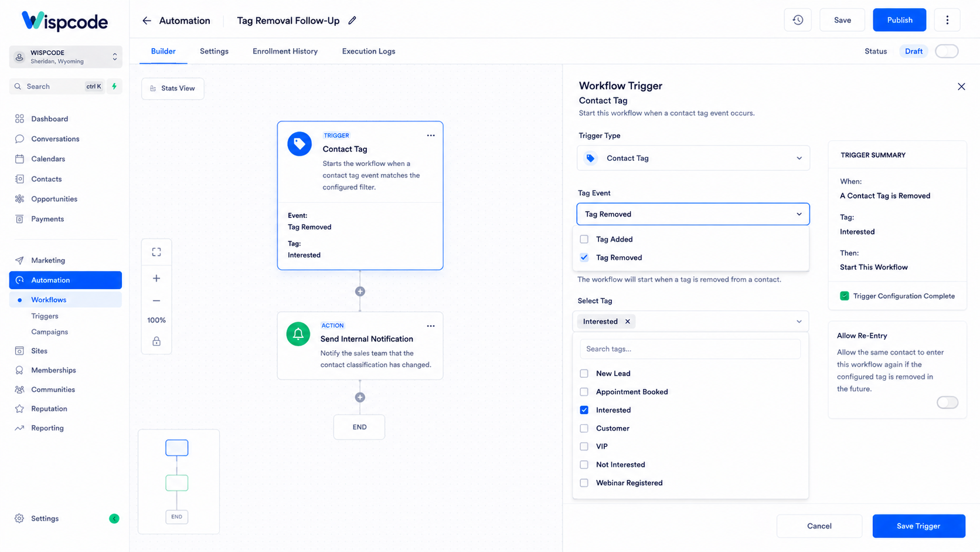Image resolution: width=980 pixels, height=552 pixels.
Task: Open Contact Tag trigger card options menu
Action: coord(431,136)
